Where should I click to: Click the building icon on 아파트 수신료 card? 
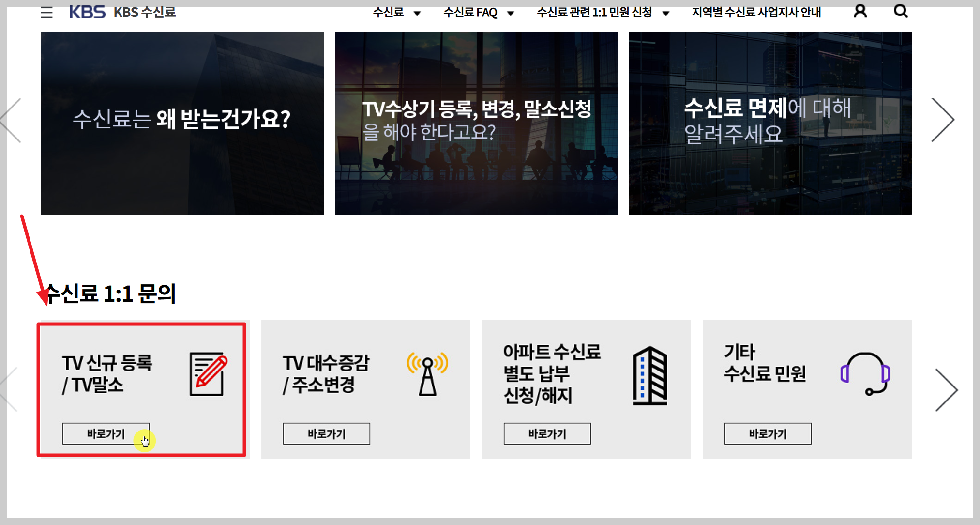(650, 376)
